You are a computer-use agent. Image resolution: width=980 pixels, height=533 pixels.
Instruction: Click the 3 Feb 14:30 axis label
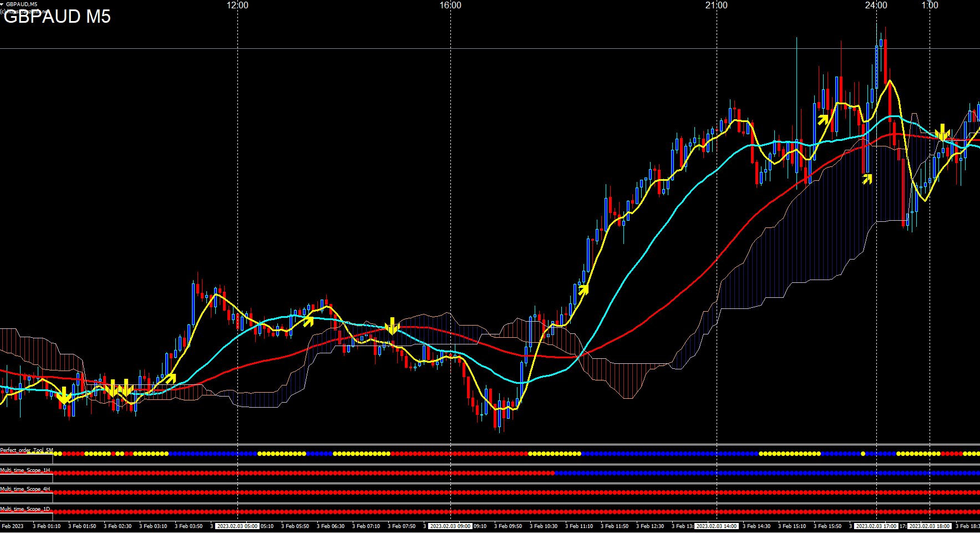[756, 526]
